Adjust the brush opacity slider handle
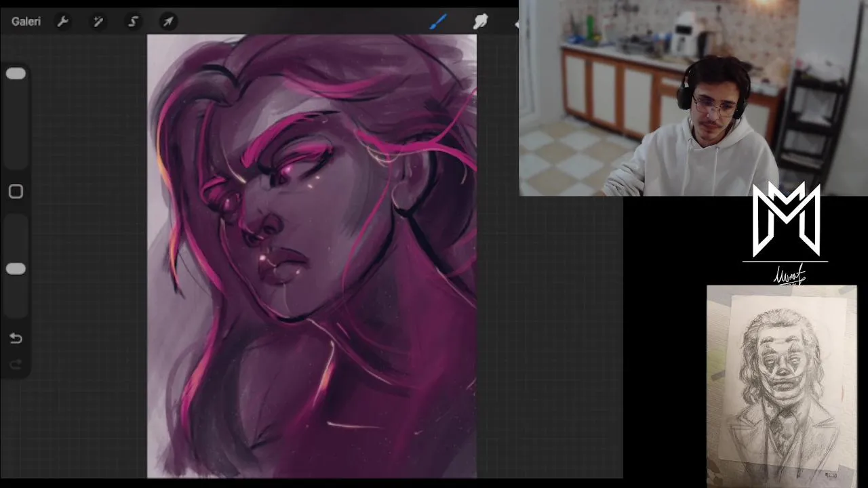 click(x=16, y=269)
